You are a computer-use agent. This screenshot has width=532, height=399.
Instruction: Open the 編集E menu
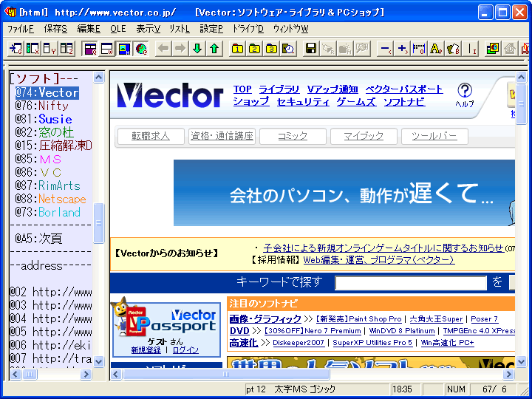(x=89, y=29)
